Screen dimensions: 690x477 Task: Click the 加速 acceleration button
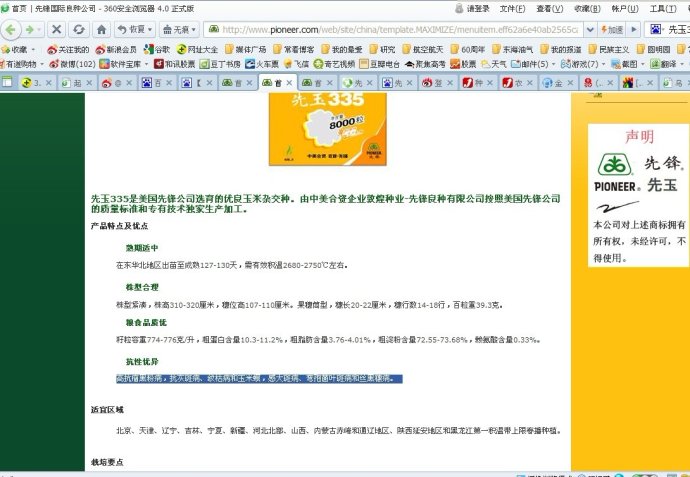613,29
